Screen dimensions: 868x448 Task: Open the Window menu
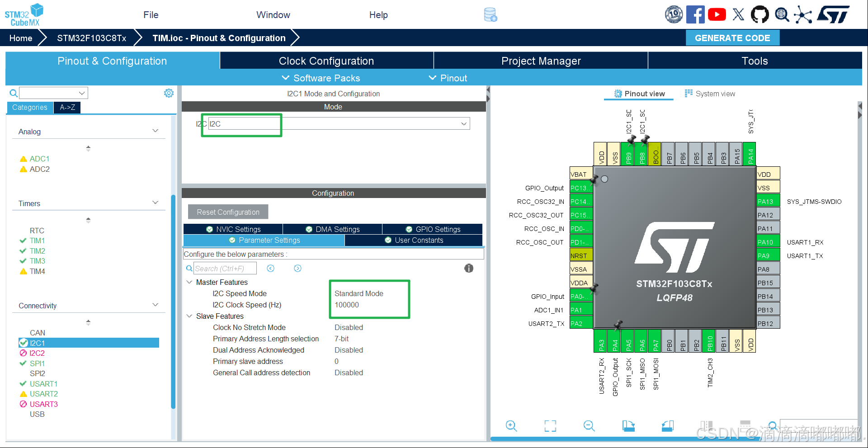pyautogui.click(x=273, y=15)
